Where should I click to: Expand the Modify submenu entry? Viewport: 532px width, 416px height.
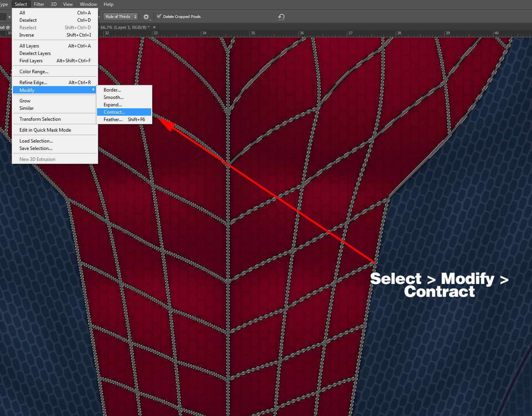(55, 90)
